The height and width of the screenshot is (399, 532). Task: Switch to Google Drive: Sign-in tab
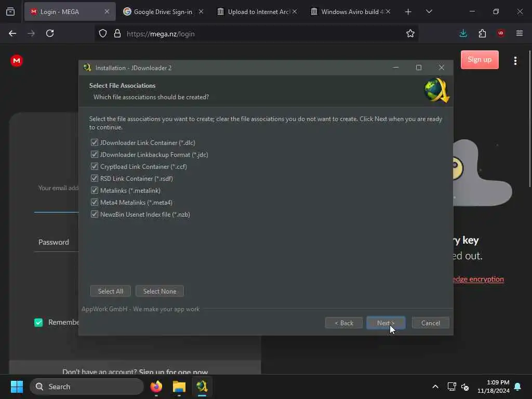(x=163, y=12)
